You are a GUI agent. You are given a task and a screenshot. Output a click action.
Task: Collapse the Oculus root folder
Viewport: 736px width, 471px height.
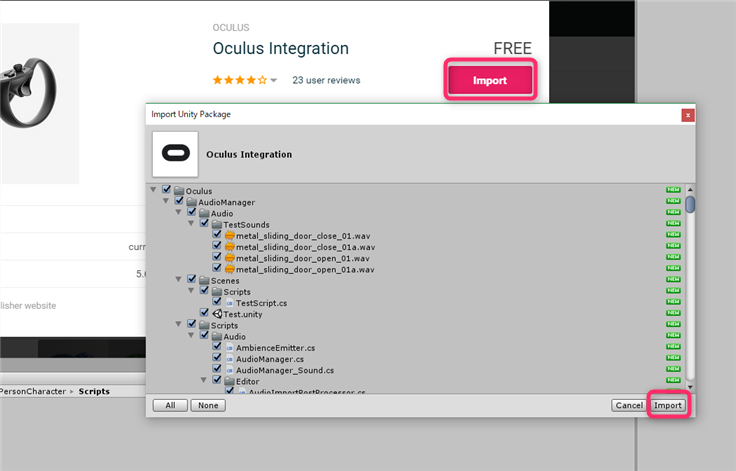coord(153,190)
